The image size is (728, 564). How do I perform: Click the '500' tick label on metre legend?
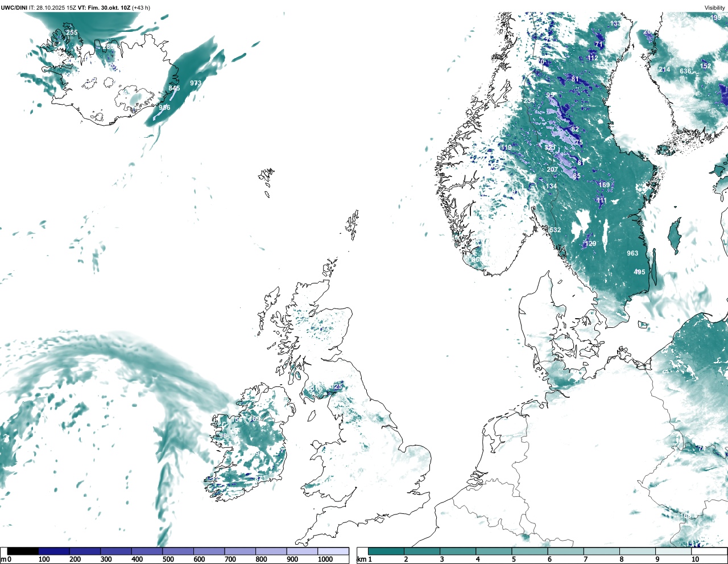tap(168, 559)
